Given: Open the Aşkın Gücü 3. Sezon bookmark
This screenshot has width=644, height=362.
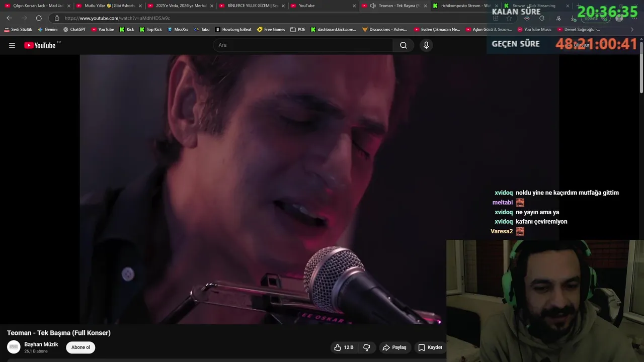Looking at the screenshot, I should pyautogui.click(x=489, y=29).
